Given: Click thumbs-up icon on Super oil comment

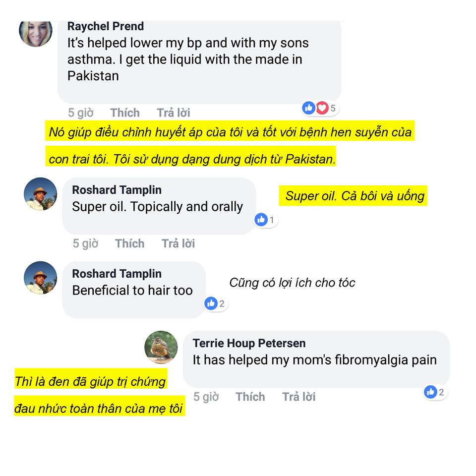Looking at the screenshot, I should click(261, 220).
